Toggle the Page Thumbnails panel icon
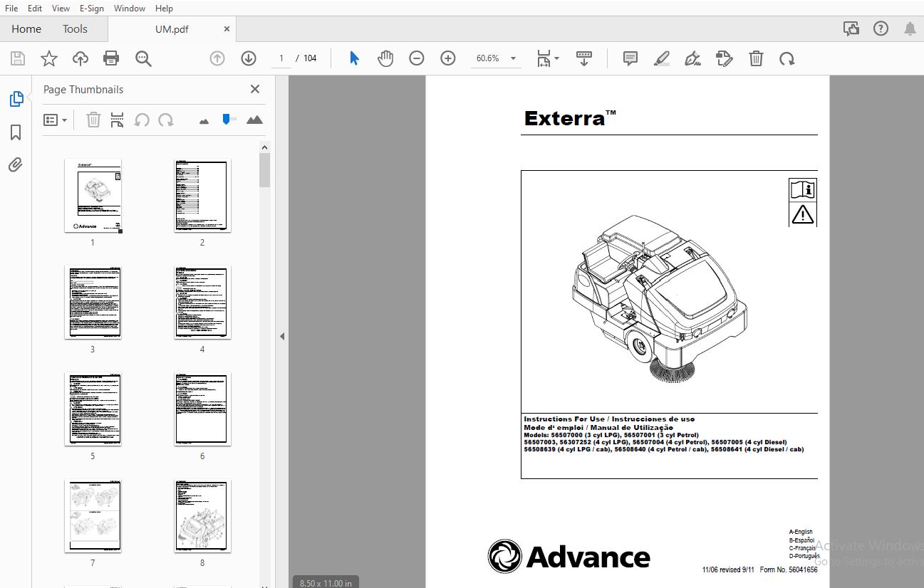This screenshot has width=924, height=588. pos(16,99)
